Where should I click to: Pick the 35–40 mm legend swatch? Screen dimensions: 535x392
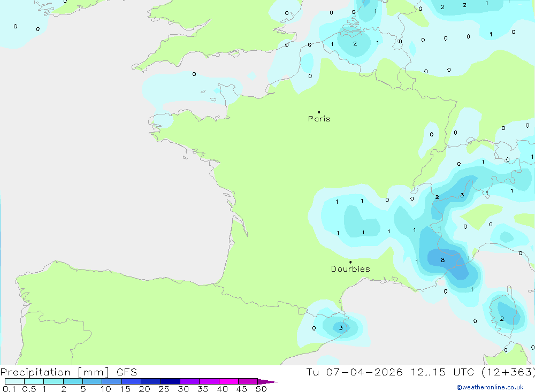[x=209, y=381]
